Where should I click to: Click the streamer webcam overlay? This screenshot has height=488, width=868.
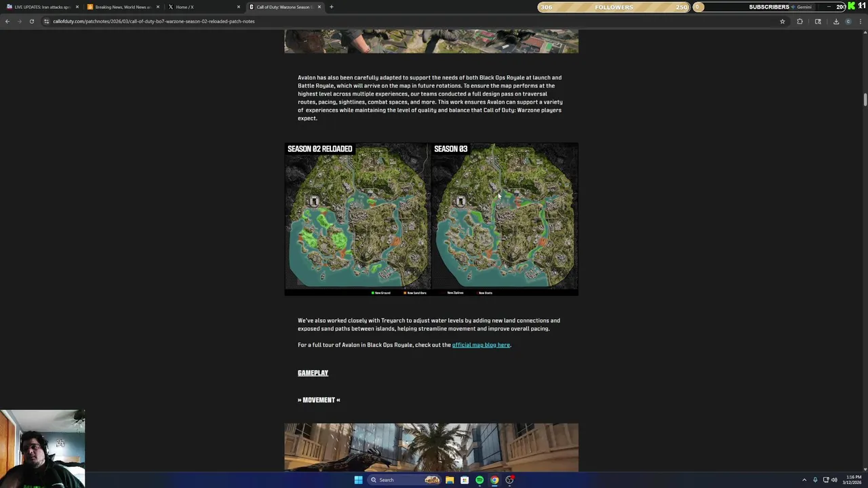(42, 449)
